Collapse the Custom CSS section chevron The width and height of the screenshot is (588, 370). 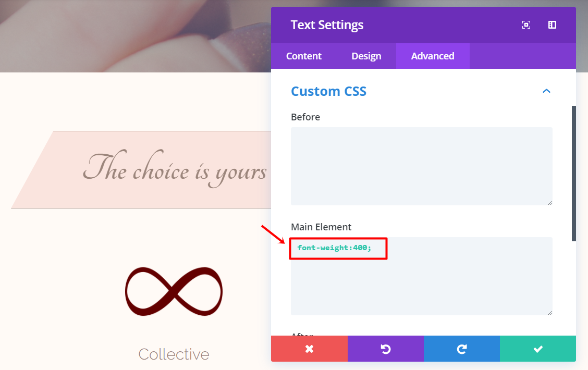[x=546, y=91]
